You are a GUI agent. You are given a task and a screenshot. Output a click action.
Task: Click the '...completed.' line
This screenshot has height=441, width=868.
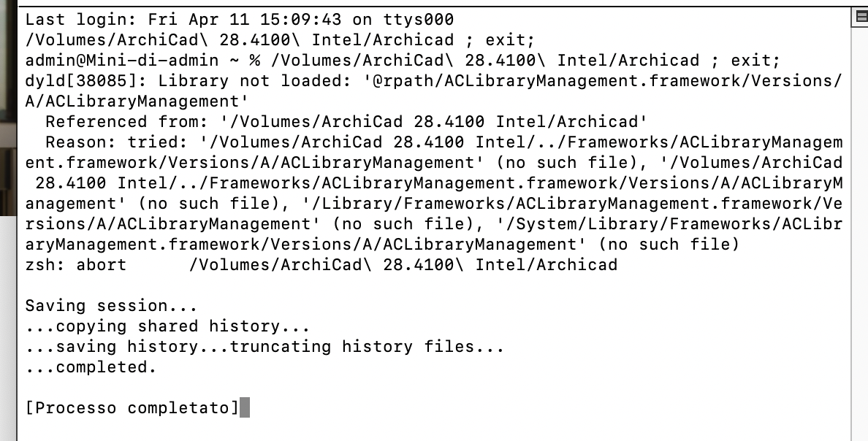point(91,367)
